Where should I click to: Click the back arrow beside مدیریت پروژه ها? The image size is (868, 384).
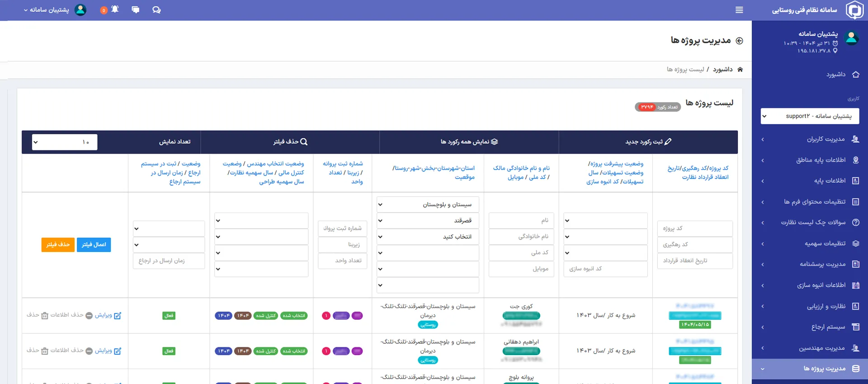[740, 41]
